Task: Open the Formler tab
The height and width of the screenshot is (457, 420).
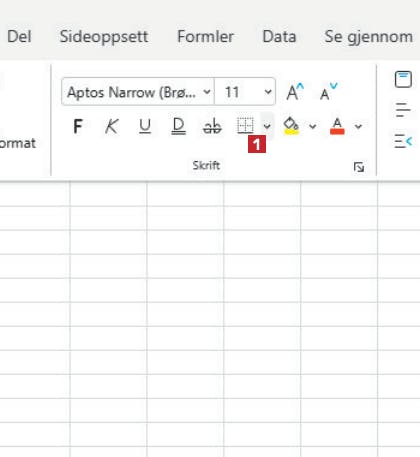Action: pyautogui.click(x=205, y=36)
